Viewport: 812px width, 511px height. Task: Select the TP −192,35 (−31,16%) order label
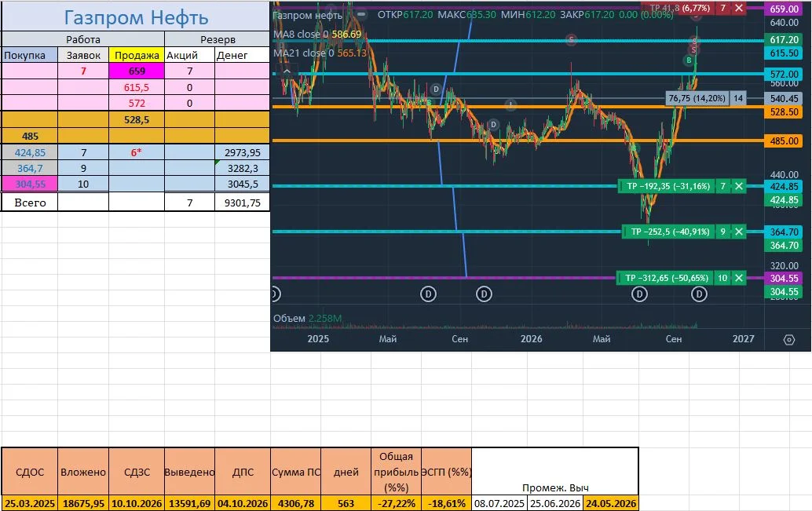668,186
